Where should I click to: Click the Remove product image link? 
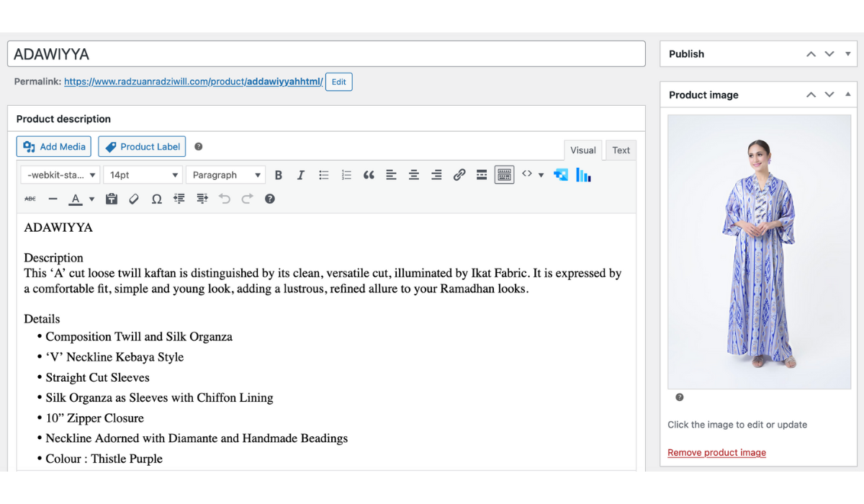(x=716, y=453)
